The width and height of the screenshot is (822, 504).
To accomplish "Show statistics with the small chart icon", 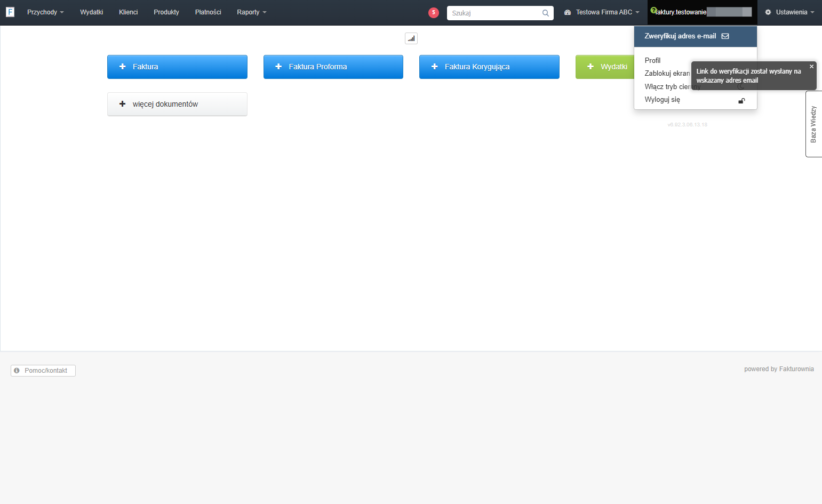I will click(x=411, y=38).
